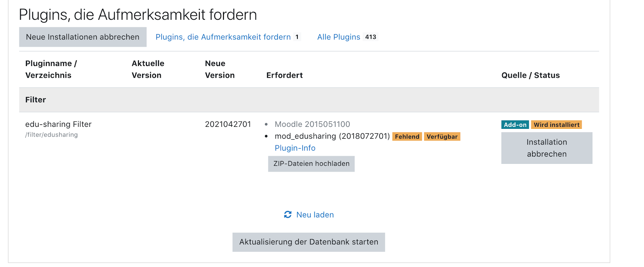Select the edu-sharing Filter plugin name
Screen dimensions: 644x267
click(x=58, y=124)
